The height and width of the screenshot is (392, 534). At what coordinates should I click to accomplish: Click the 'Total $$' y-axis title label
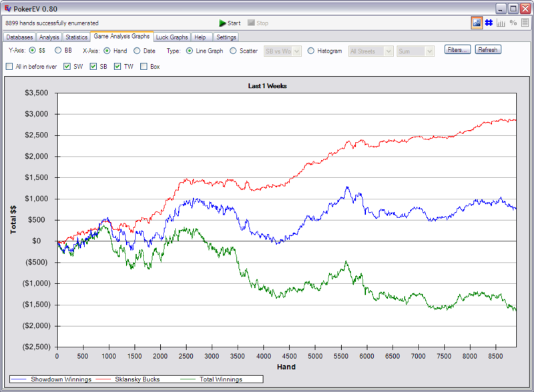pos(13,219)
